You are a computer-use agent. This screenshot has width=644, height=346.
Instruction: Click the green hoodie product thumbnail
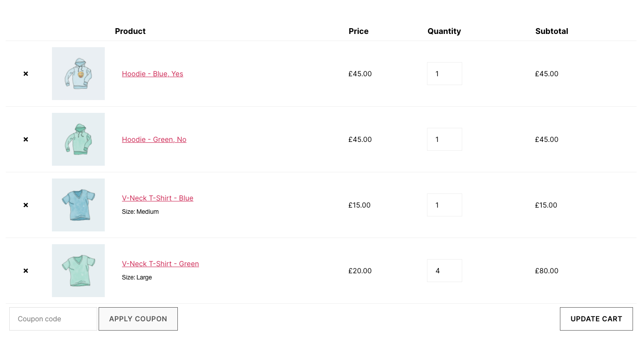[78, 139]
